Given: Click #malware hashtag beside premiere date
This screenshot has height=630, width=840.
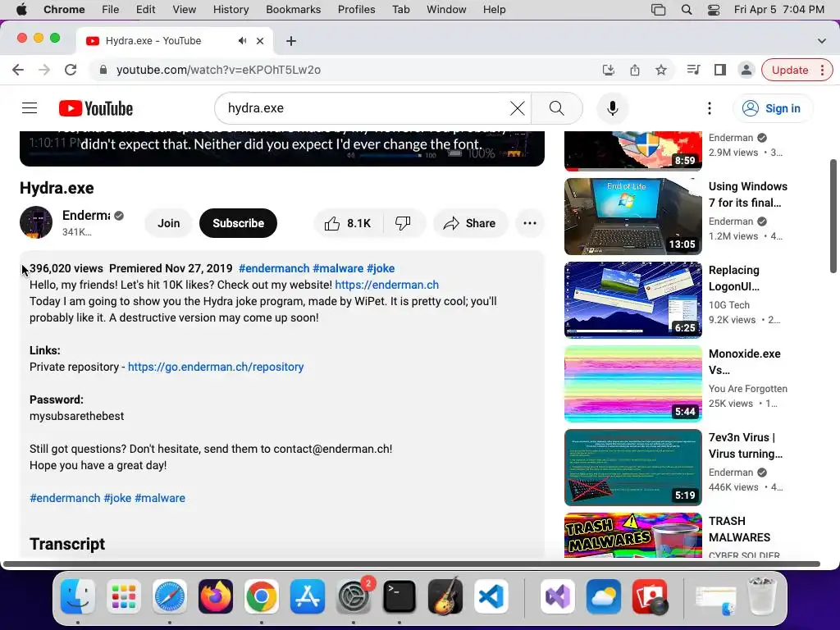Looking at the screenshot, I should 338,268.
